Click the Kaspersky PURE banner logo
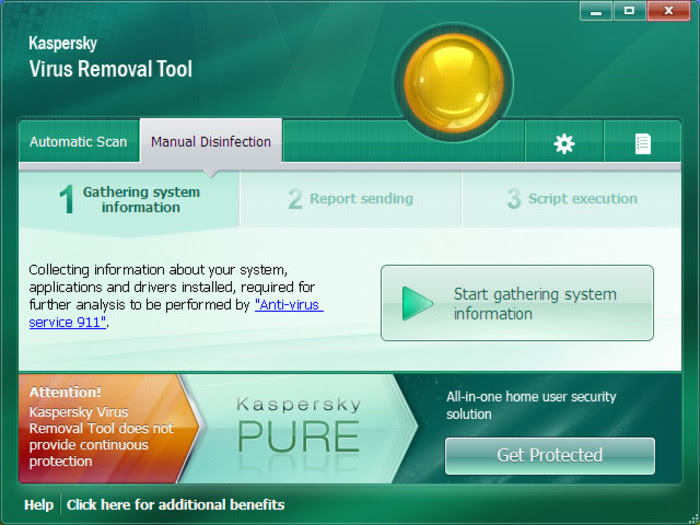This screenshot has height=525, width=700. (298, 426)
